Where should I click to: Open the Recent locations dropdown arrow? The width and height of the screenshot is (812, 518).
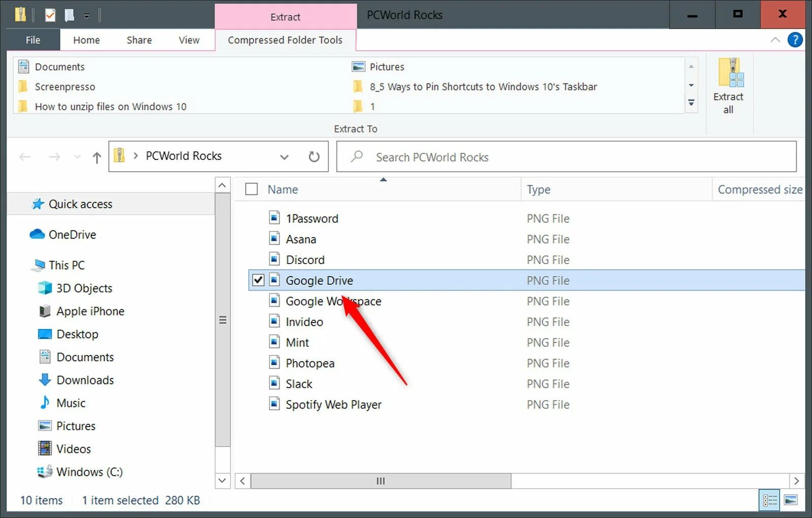click(77, 157)
